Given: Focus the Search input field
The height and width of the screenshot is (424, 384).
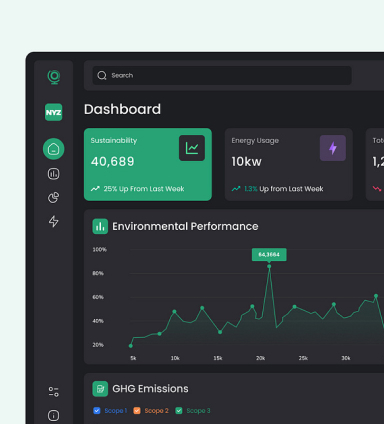Looking at the screenshot, I should [222, 75].
